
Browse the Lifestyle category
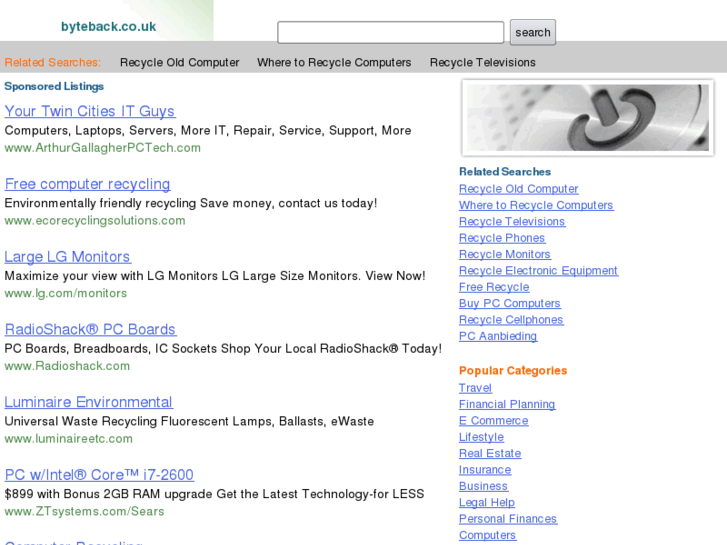(x=481, y=437)
